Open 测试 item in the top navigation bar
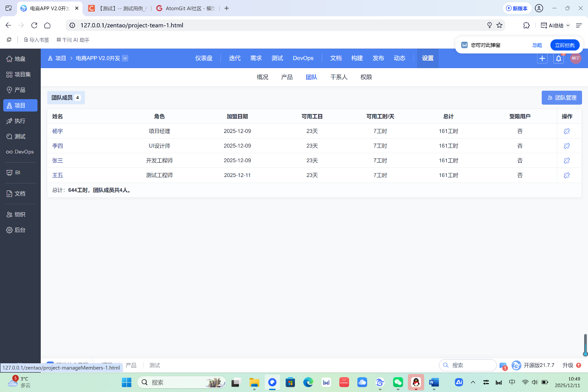The height and width of the screenshot is (392, 588). point(277,58)
